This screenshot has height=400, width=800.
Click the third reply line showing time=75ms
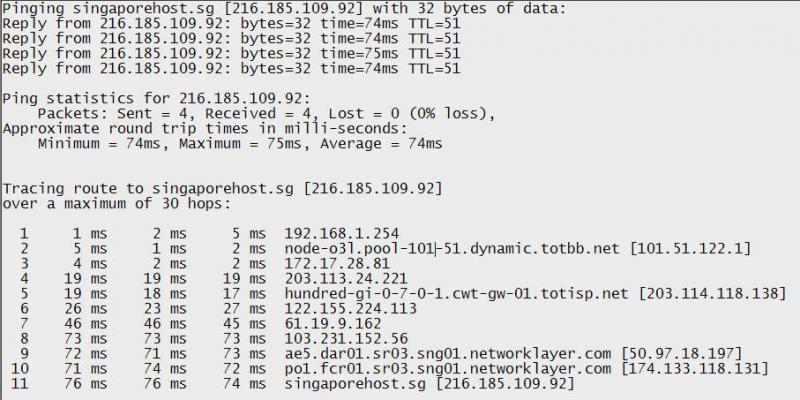pos(231,54)
